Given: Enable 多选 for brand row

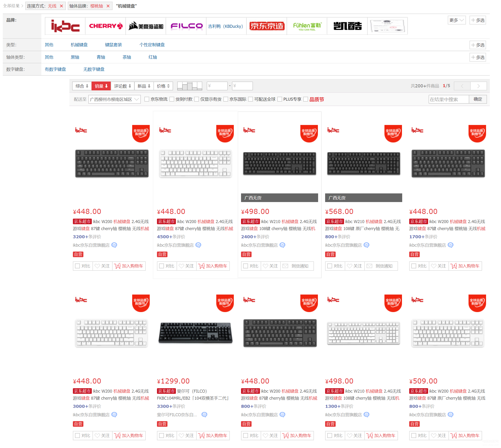Looking at the screenshot, I should point(478,20).
